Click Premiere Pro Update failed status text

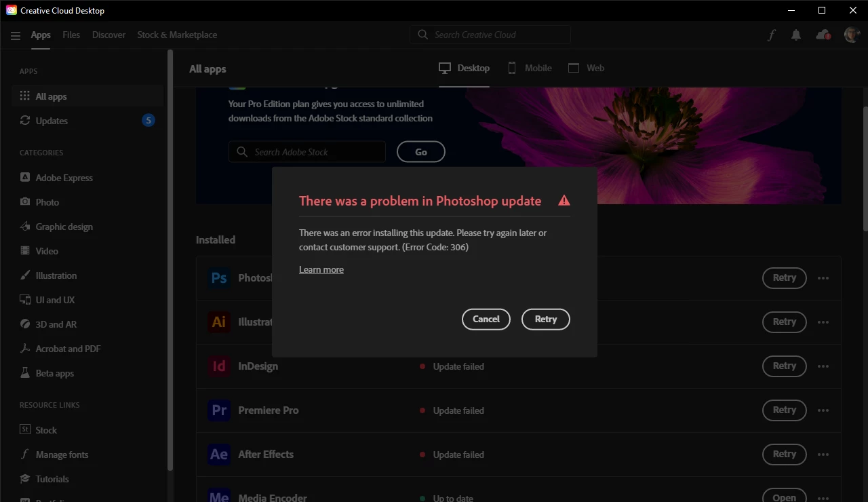[458, 410]
